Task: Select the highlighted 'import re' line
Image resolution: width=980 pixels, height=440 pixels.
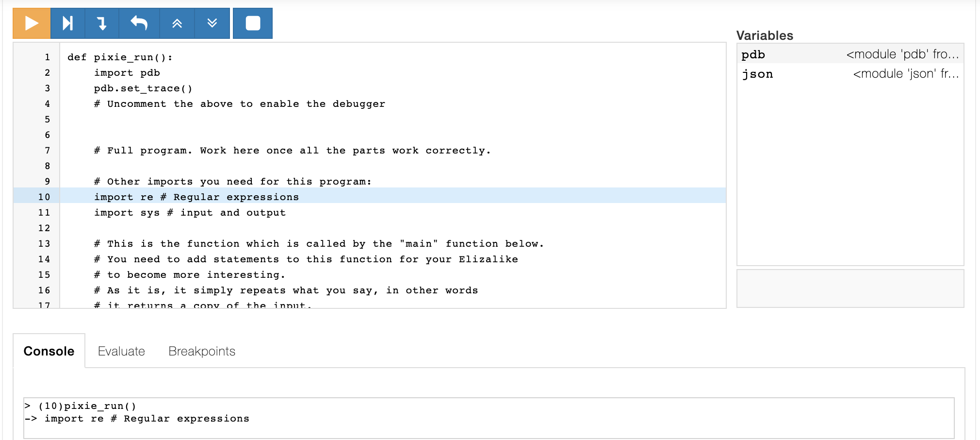Action: [196, 197]
